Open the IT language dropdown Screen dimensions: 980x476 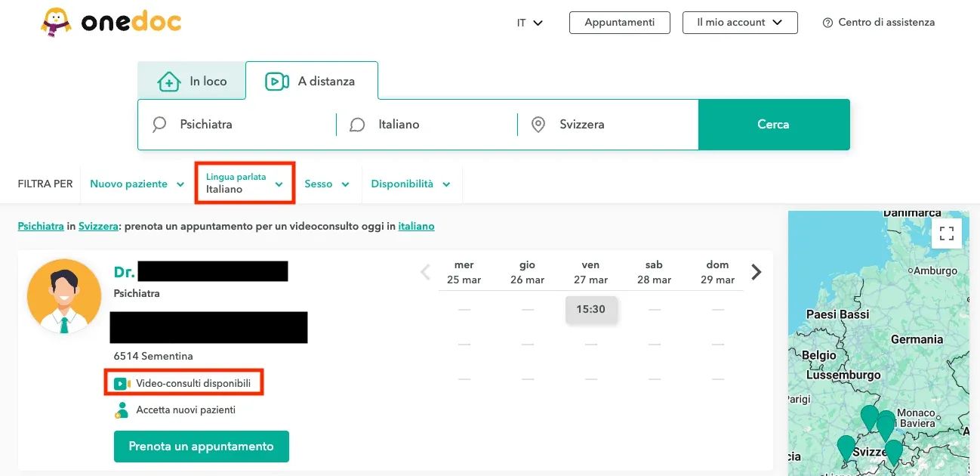click(x=530, y=23)
